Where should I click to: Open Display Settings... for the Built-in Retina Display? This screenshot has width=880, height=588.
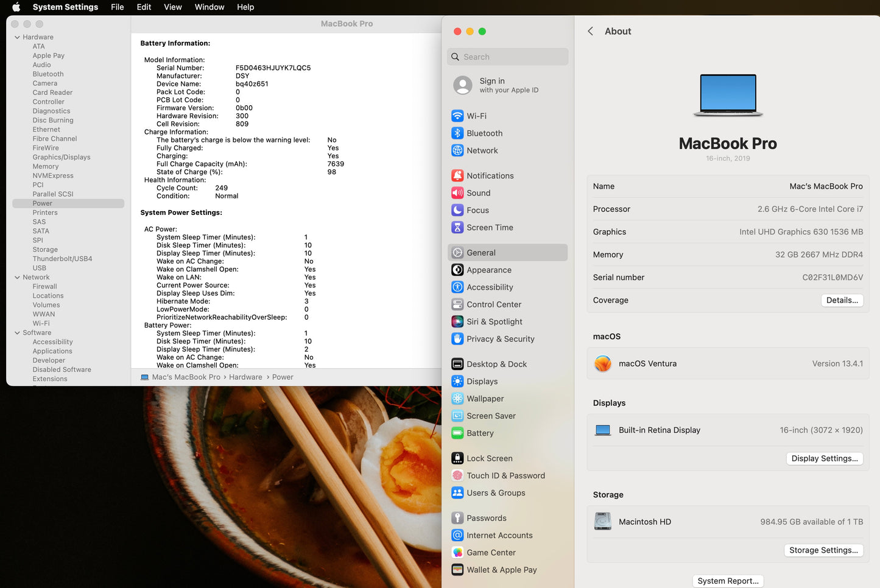coord(824,458)
